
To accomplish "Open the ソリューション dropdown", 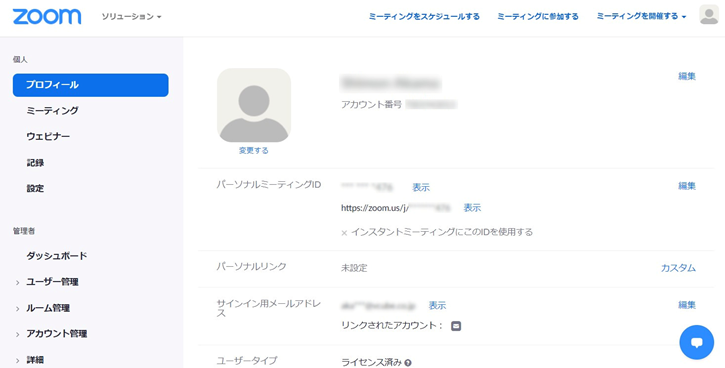I will click(x=131, y=17).
